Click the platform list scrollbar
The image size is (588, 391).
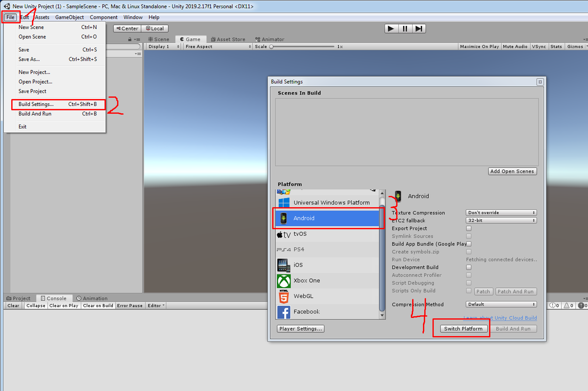[383, 254]
